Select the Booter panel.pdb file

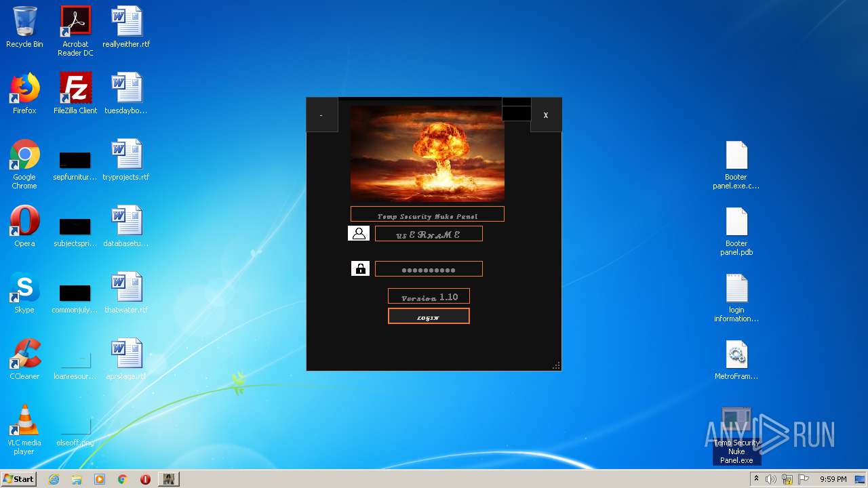pos(736,231)
